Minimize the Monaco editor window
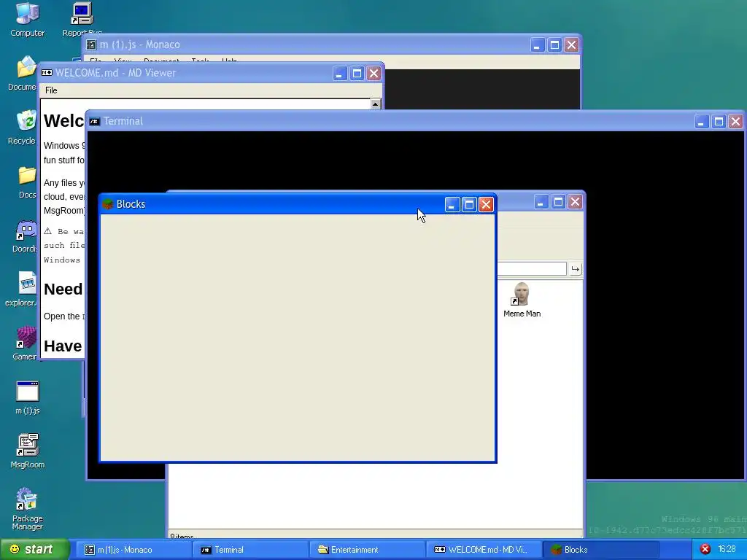This screenshot has width=747, height=560. click(538, 44)
